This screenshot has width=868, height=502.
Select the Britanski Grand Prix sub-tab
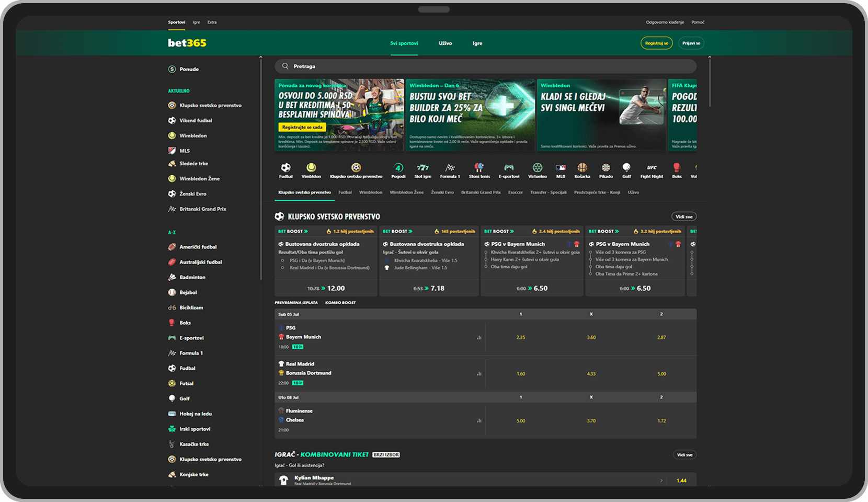(x=481, y=192)
